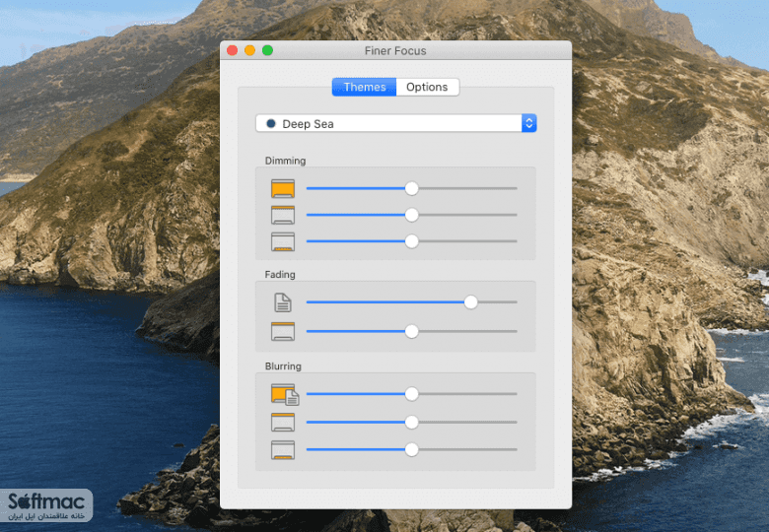Click the Dimming section label

286,161
